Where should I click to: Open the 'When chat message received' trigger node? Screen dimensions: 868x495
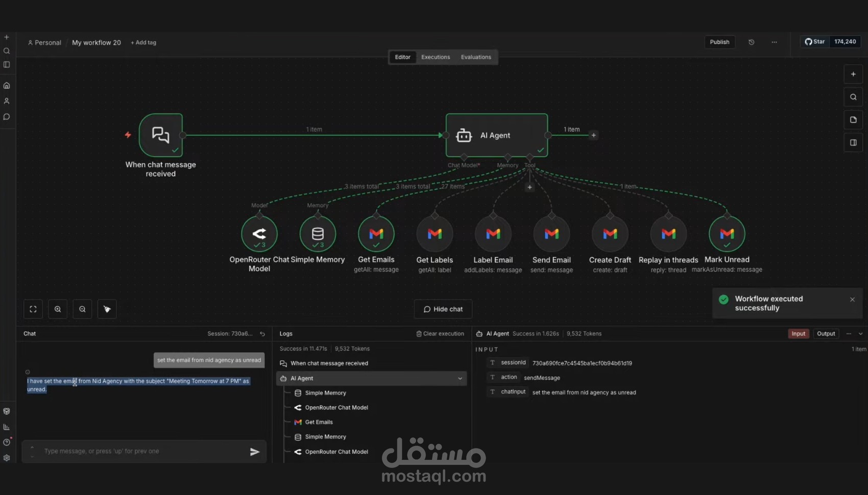click(161, 135)
